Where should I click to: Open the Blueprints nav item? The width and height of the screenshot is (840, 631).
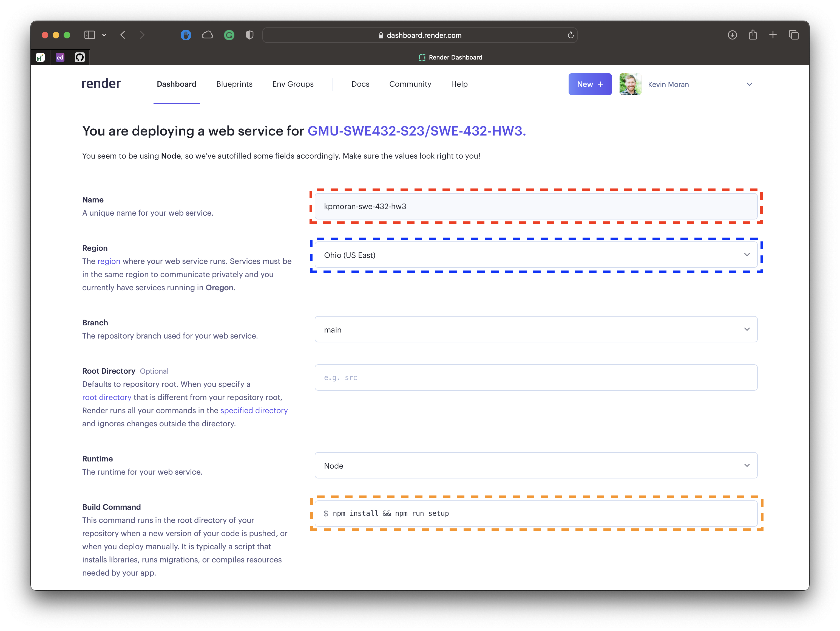click(x=234, y=84)
